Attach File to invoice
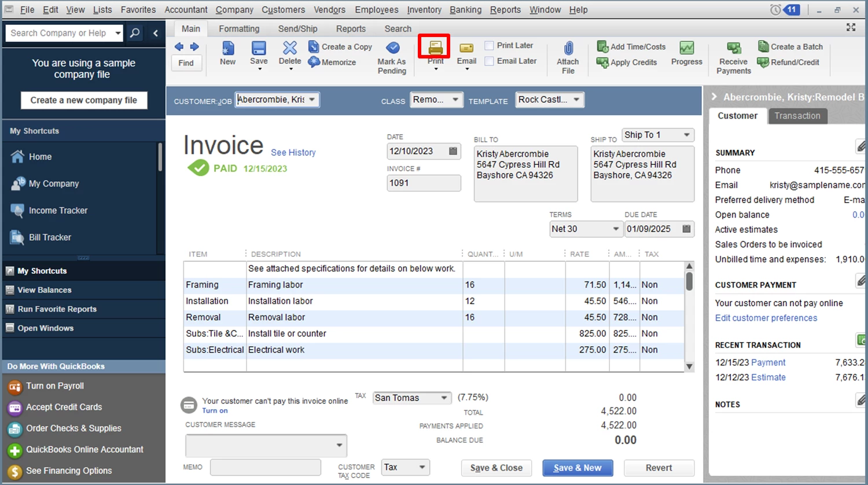 tap(568, 58)
